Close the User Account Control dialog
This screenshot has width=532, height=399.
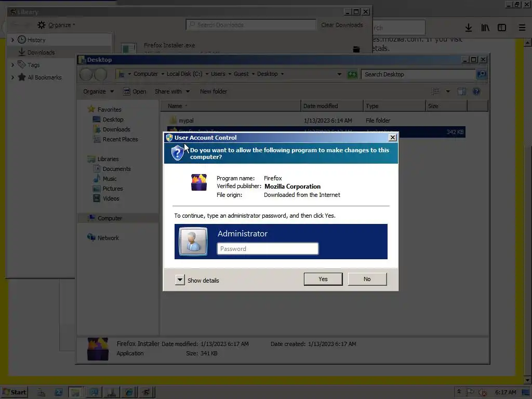393,137
